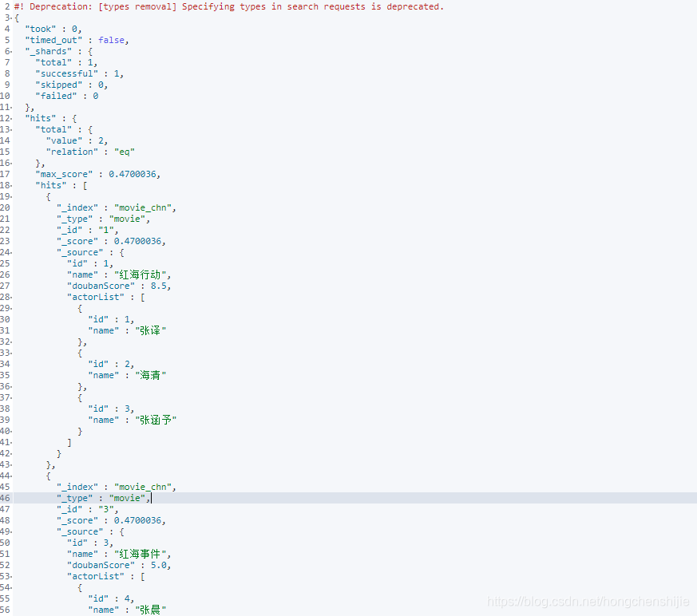Collapse the first hit object at line 19
Viewport: 697px width, 616px height.
pyautogui.click(x=11, y=197)
